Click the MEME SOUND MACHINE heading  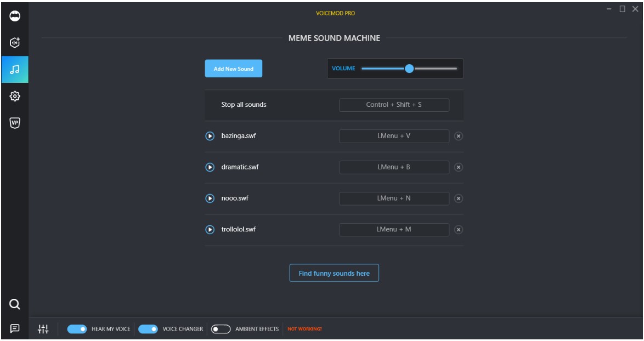tap(334, 38)
